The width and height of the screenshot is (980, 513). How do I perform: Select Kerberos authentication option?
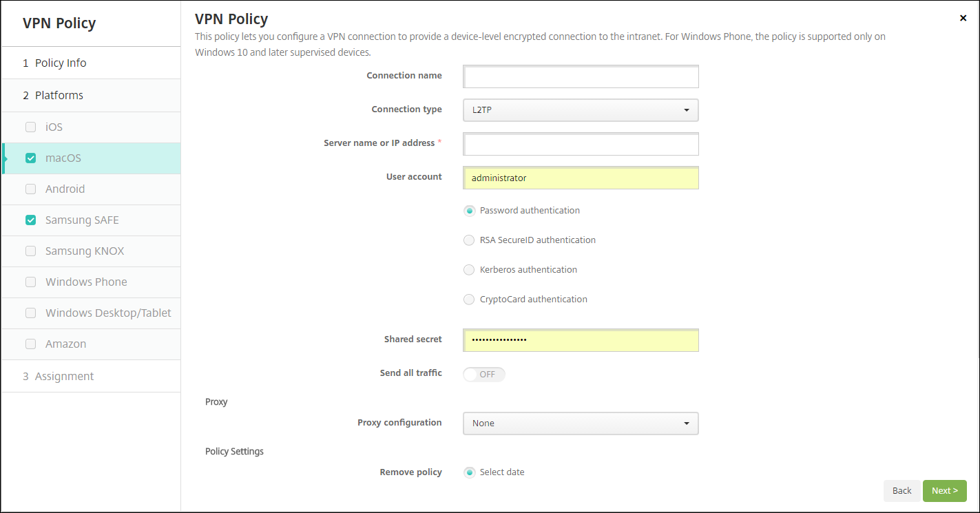[469, 270]
